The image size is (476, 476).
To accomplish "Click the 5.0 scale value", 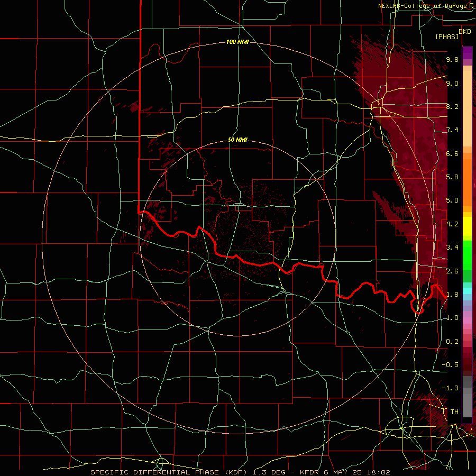I will 452,200.
